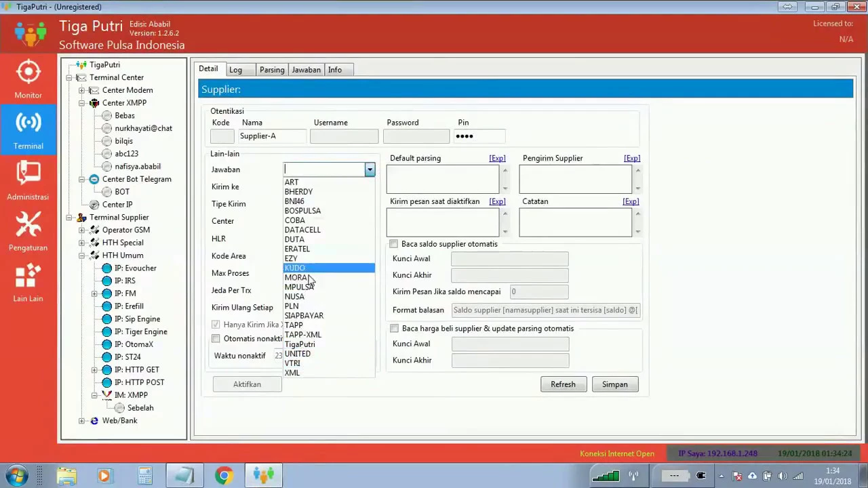Collapse the Center XMPP node
The height and width of the screenshot is (488, 868).
tap(81, 103)
